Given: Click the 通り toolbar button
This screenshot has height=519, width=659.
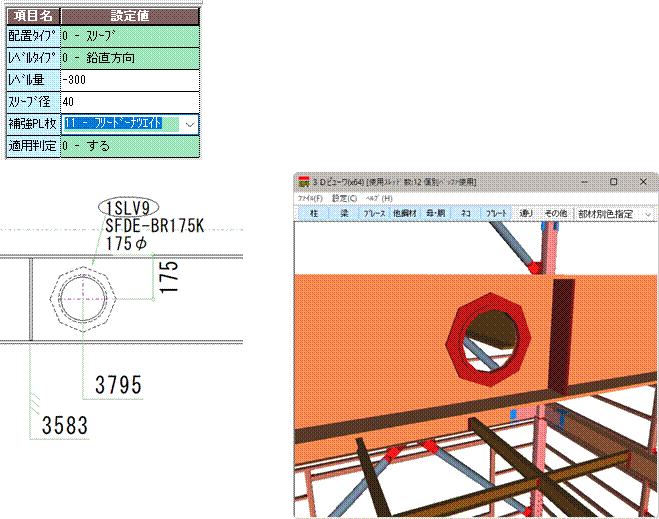Looking at the screenshot, I should coord(526,214).
